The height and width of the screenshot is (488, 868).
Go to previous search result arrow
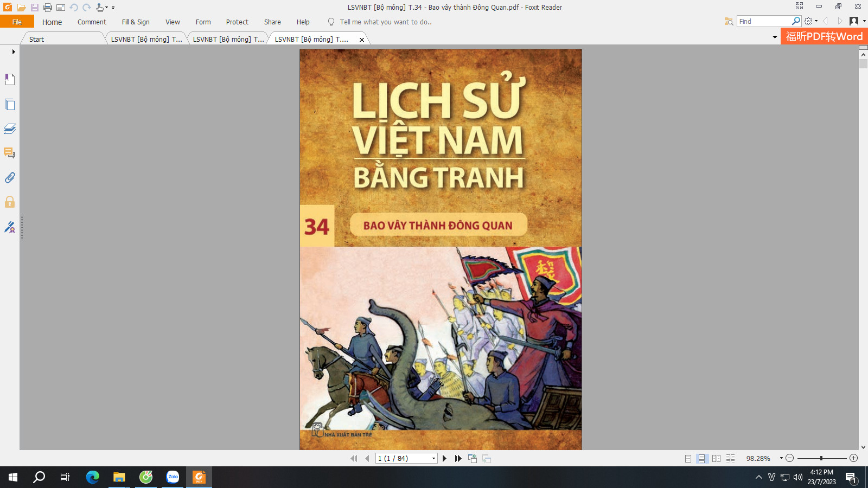pyautogui.click(x=826, y=21)
